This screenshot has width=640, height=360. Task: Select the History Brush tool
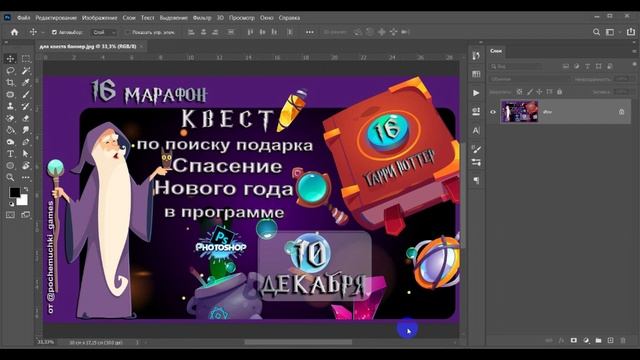click(x=26, y=106)
